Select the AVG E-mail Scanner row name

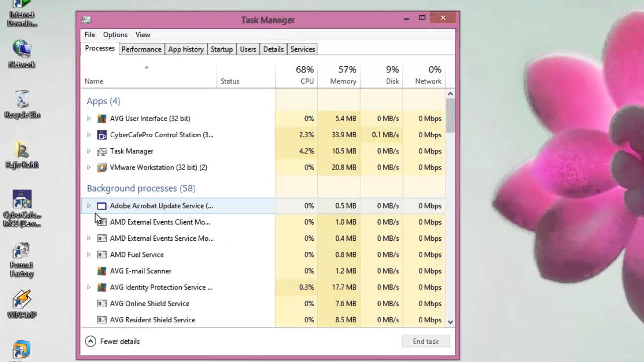141,271
